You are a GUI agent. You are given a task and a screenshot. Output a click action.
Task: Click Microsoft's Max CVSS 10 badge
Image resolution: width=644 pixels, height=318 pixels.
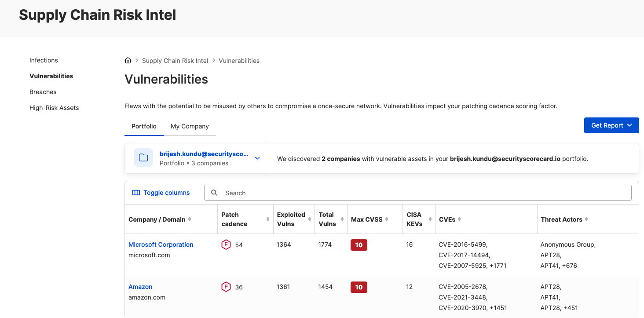[x=359, y=245]
